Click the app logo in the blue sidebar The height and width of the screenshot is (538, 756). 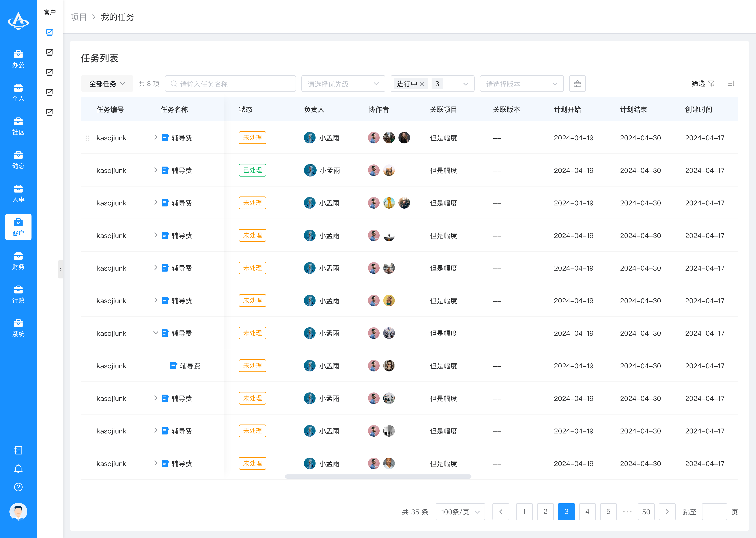(18, 21)
